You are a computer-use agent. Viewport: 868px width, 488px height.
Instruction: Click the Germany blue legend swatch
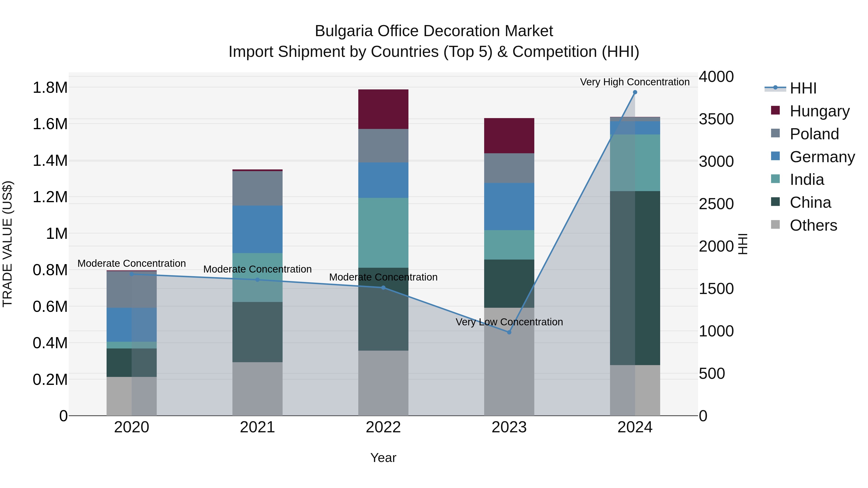pyautogui.click(x=775, y=156)
